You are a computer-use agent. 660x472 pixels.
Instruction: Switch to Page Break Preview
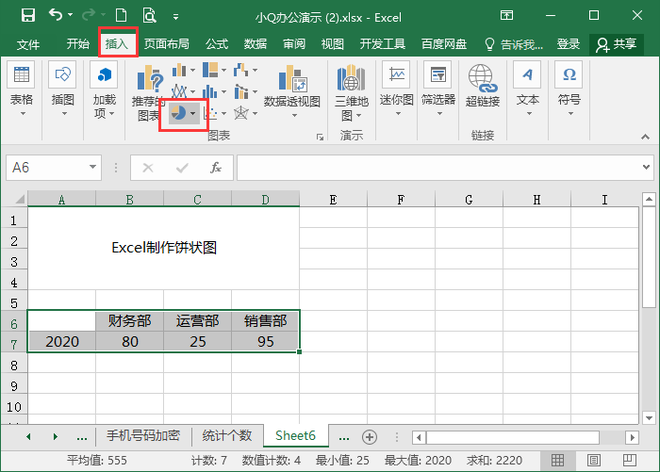coord(629,460)
